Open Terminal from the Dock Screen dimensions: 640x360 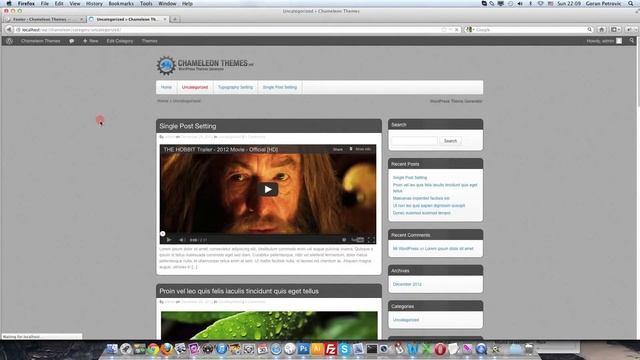tap(372, 349)
